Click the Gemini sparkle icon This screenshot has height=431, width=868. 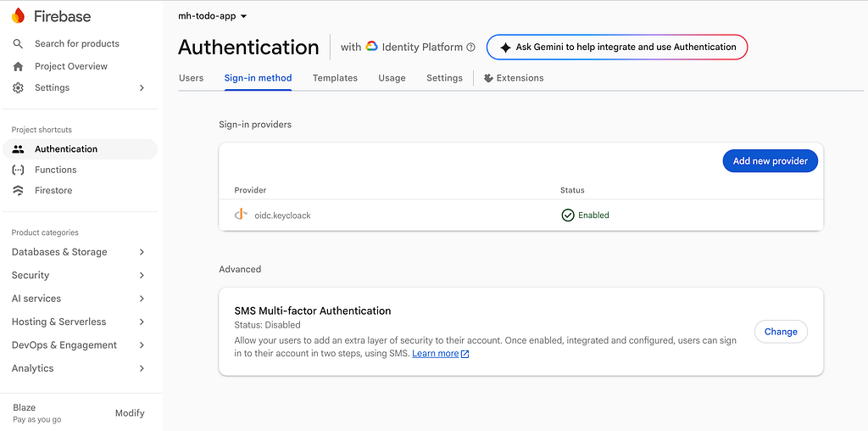click(x=505, y=48)
